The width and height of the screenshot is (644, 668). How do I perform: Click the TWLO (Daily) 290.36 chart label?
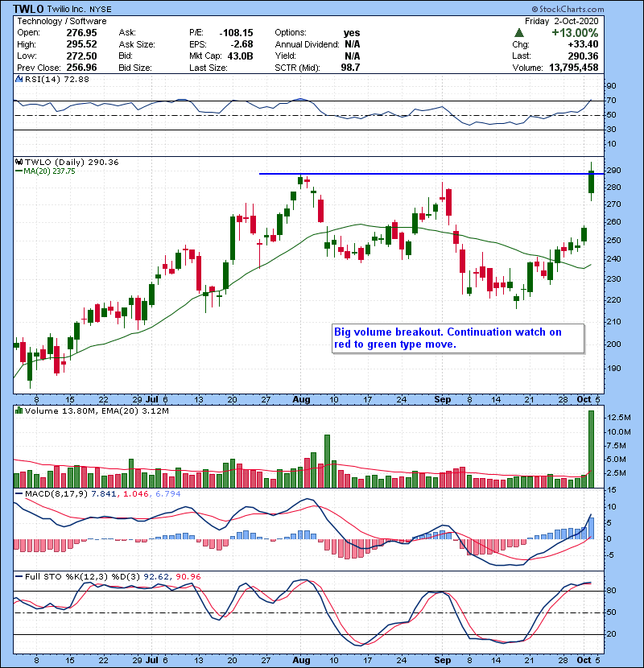tap(72, 162)
